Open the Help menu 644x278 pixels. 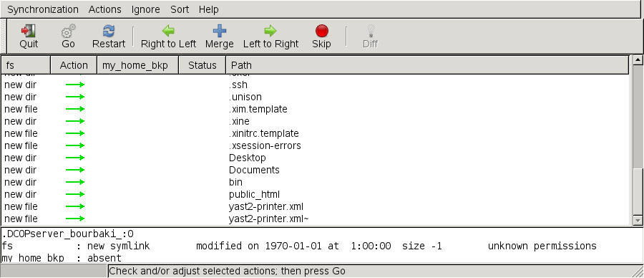pos(209,9)
